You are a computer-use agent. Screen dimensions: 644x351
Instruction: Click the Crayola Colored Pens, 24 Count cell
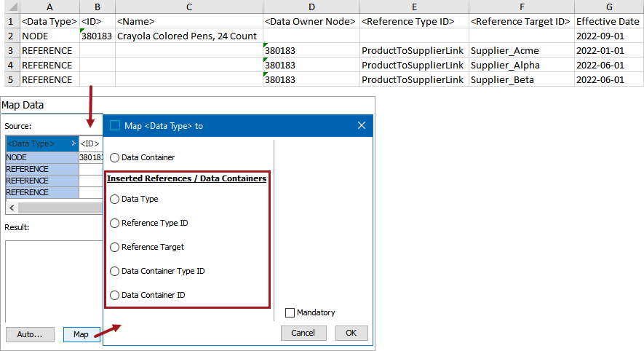[x=189, y=36]
